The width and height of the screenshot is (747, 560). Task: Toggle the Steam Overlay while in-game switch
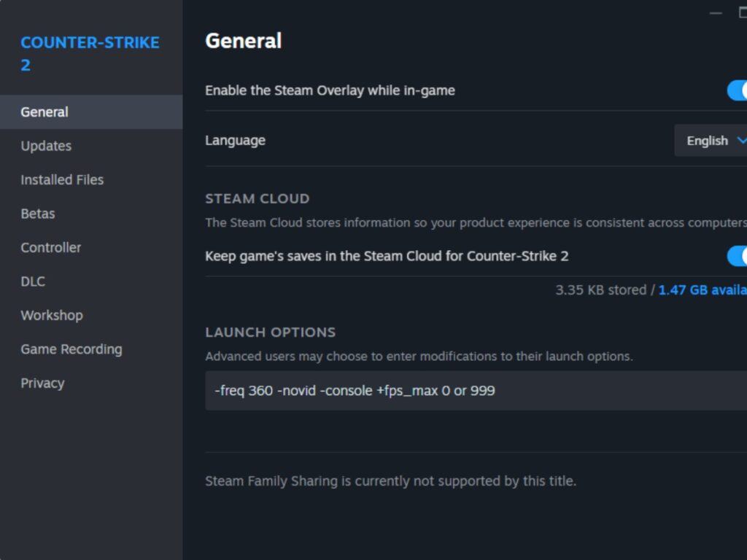[737, 90]
